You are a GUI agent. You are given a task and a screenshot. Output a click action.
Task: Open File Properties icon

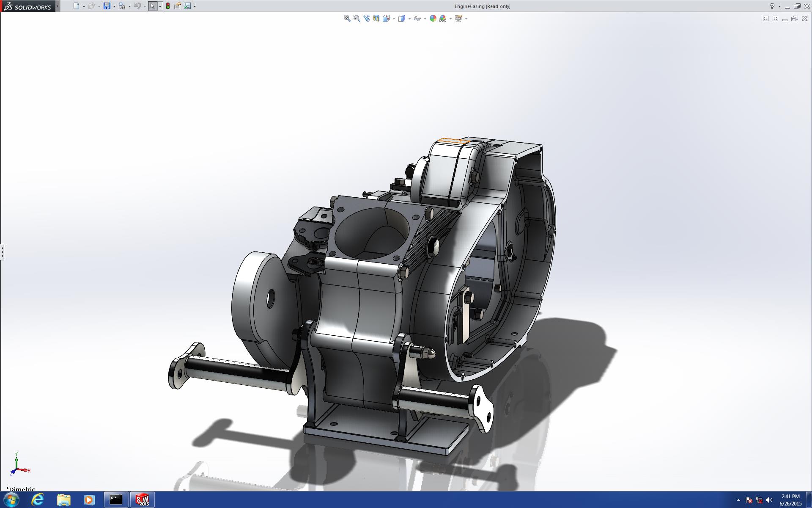tap(178, 6)
